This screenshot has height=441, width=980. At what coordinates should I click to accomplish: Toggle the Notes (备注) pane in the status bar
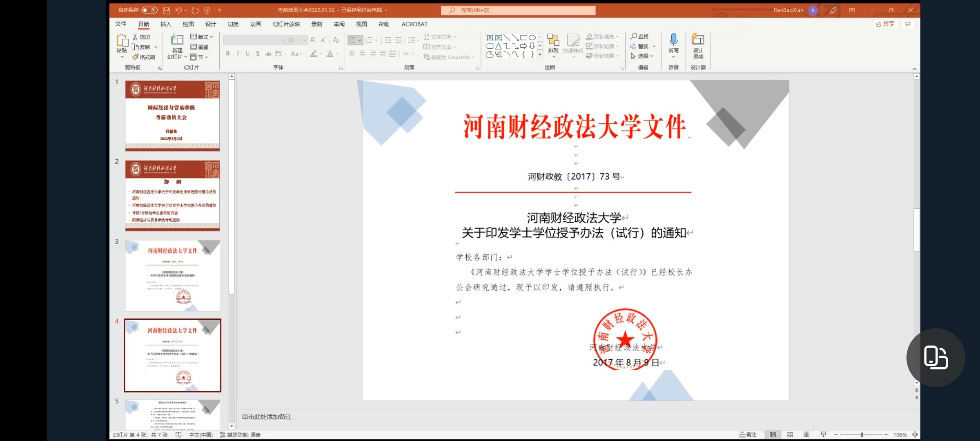[x=747, y=434]
